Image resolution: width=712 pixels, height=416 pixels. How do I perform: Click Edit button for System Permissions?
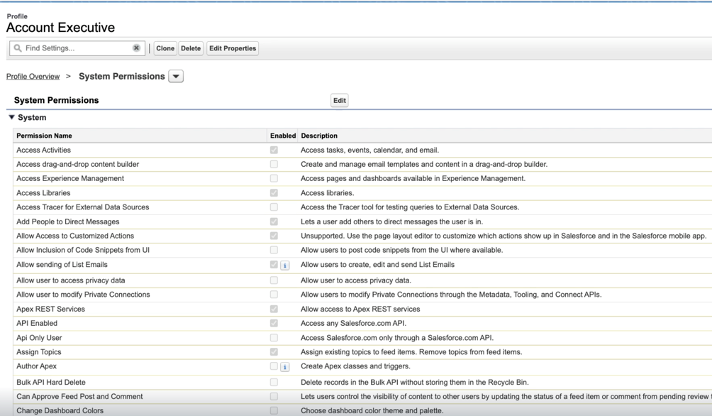pyautogui.click(x=340, y=101)
